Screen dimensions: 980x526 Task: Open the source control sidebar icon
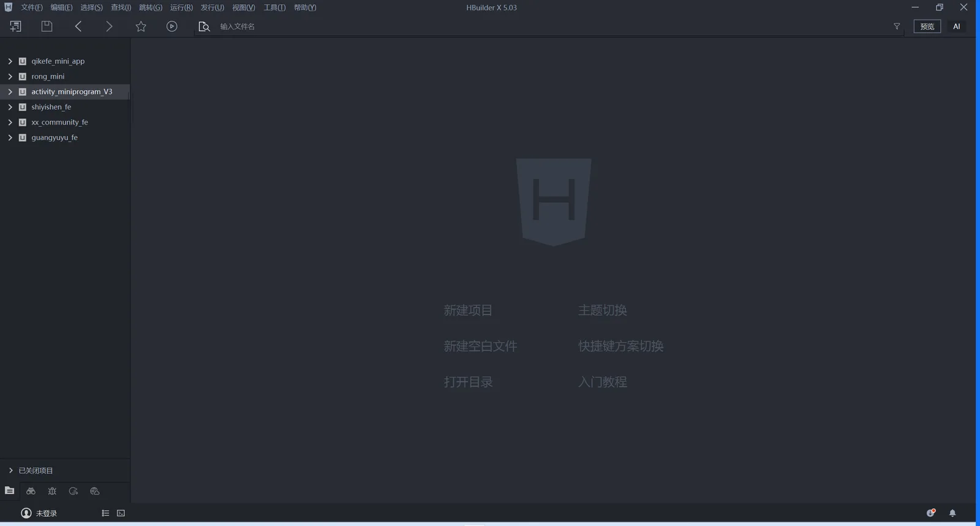click(x=73, y=491)
